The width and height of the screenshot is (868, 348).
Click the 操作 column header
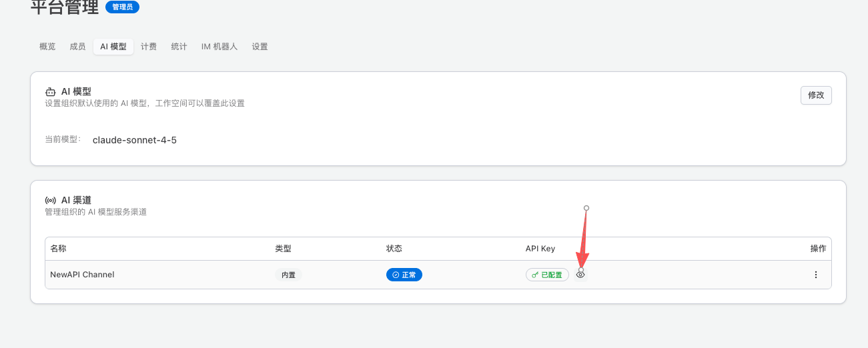[x=818, y=249]
